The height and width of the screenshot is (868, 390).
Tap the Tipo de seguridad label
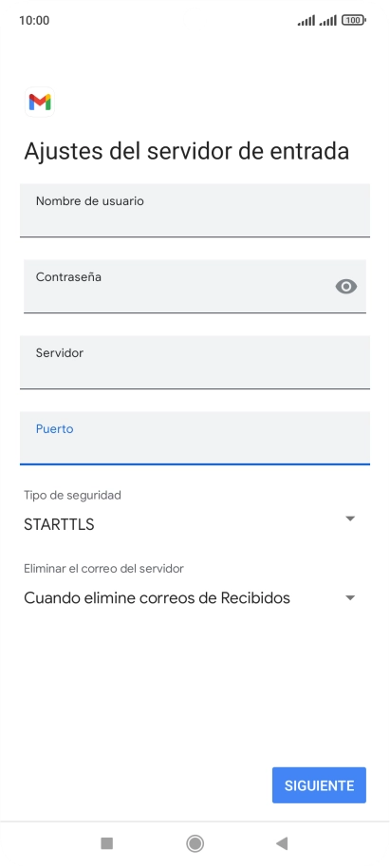click(x=72, y=495)
